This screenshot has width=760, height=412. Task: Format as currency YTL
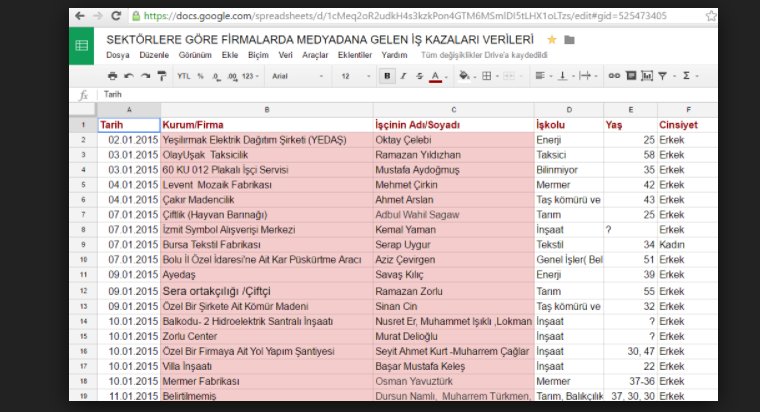[x=184, y=76]
